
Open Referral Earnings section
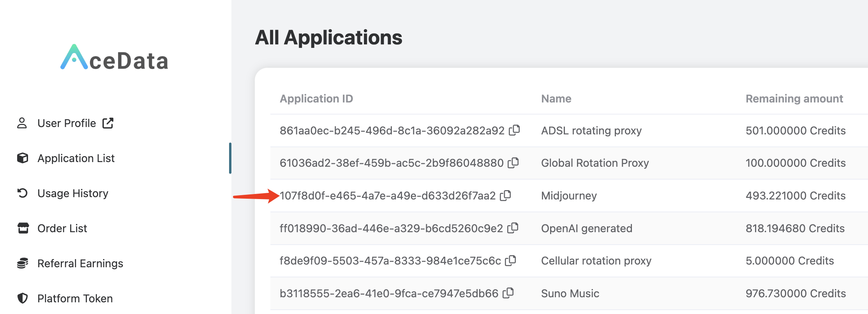click(80, 263)
